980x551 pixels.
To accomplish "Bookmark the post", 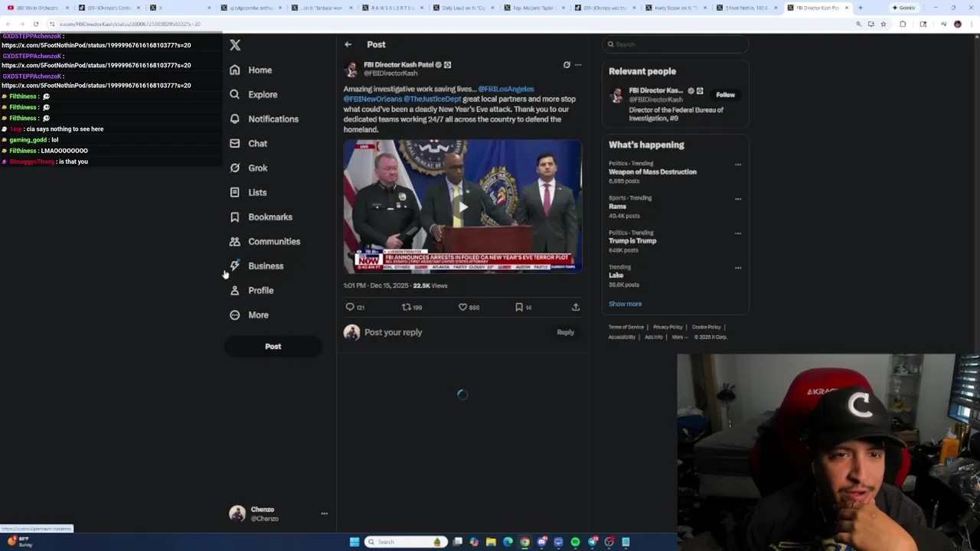I will 519,307.
